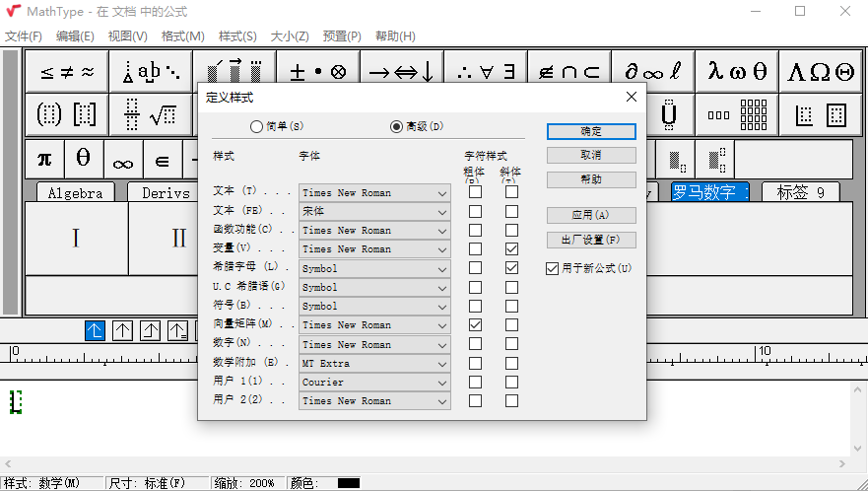Open the 样式(S) menu
This screenshot has height=491, width=868.
237,36
